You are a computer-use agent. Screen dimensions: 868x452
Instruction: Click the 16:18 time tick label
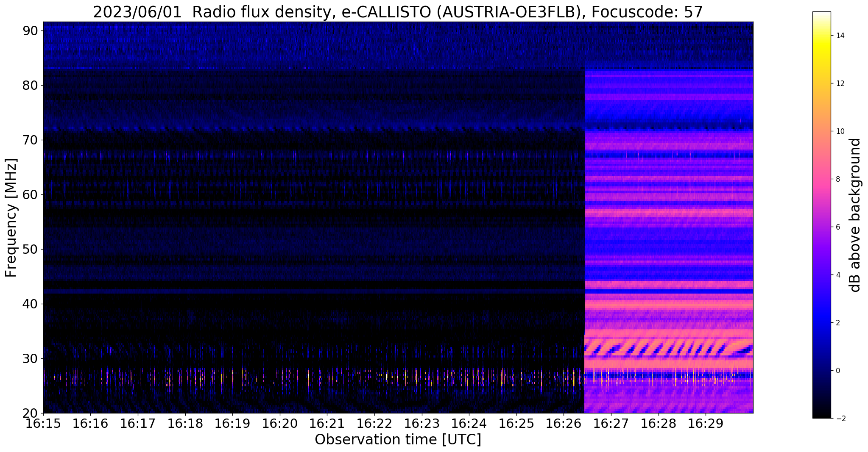click(185, 423)
